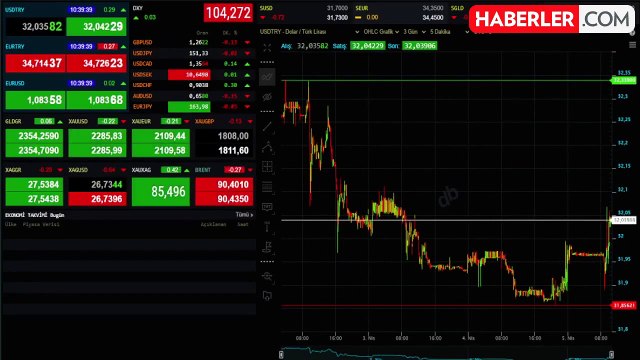Open the USDTRY - Dolar / Türk Lirası symbol dropdown

309,32
